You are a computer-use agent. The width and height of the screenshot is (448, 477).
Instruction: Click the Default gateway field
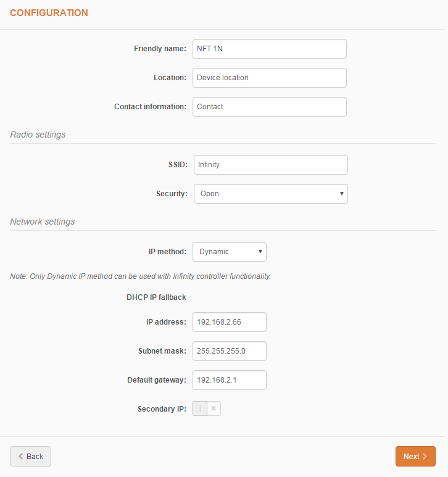point(229,380)
